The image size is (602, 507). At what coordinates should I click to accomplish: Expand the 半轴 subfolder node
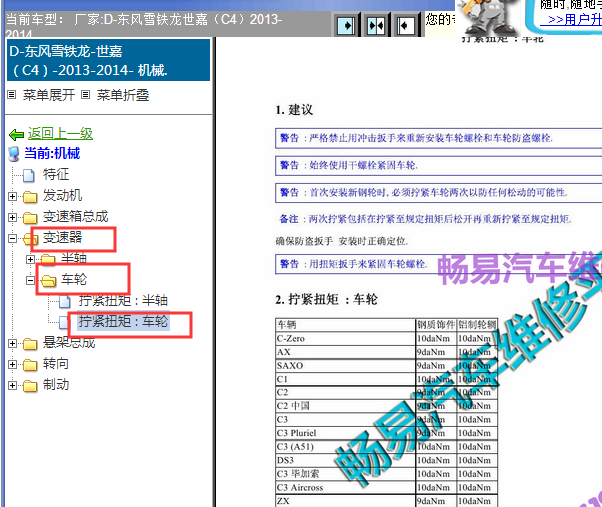(x=30, y=259)
